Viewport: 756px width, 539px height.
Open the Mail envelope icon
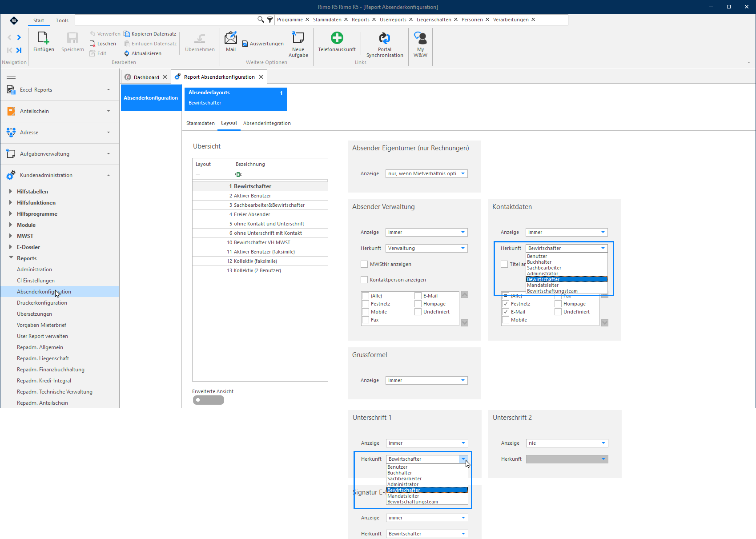pyautogui.click(x=231, y=38)
